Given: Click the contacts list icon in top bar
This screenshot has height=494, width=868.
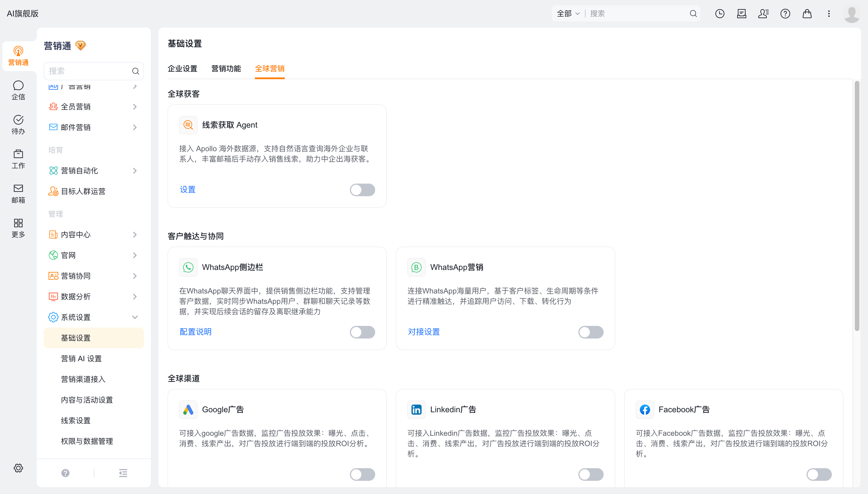Looking at the screenshot, I should pos(764,13).
